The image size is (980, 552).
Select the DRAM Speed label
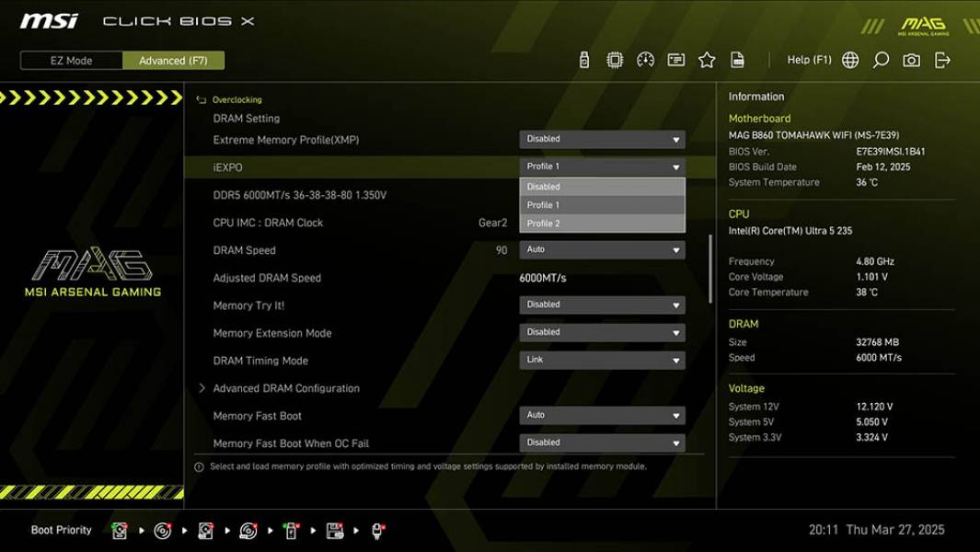coord(244,250)
